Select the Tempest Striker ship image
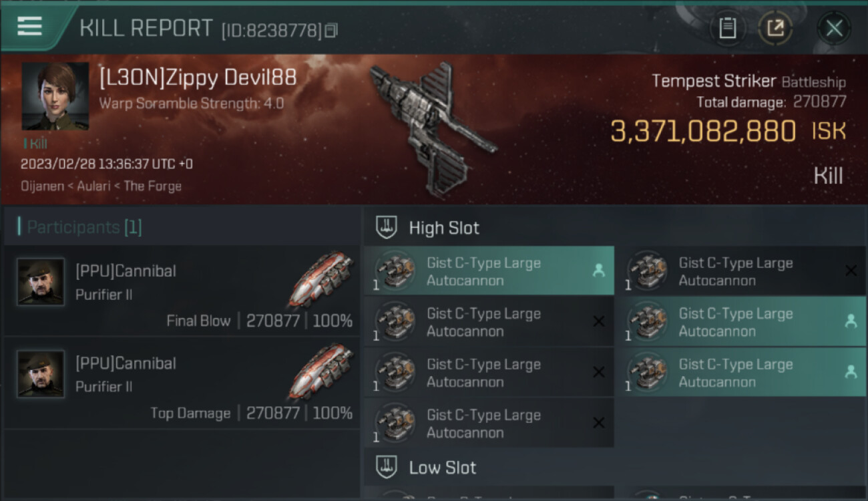 tap(433, 126)
